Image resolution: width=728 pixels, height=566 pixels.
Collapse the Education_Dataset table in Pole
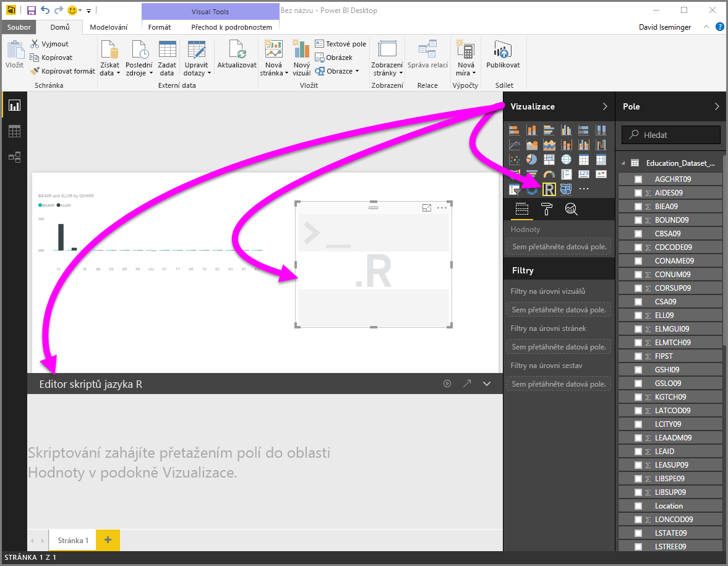pos(622,163)
